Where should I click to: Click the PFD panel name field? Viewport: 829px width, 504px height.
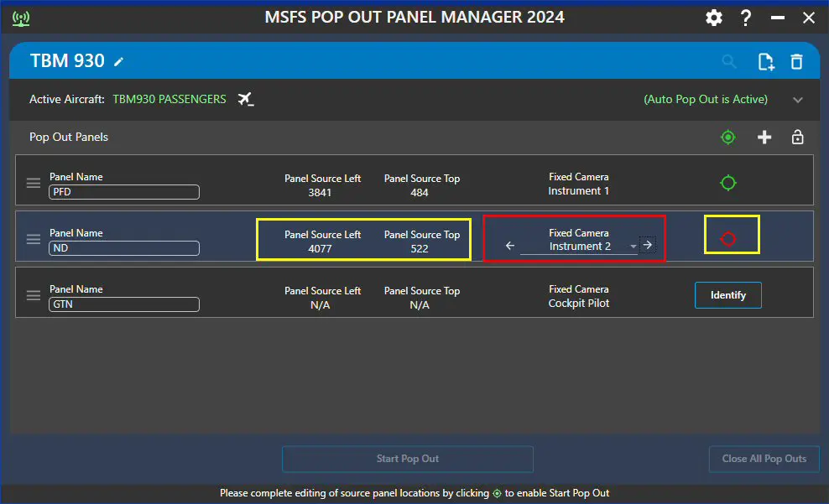coord(124,192)
